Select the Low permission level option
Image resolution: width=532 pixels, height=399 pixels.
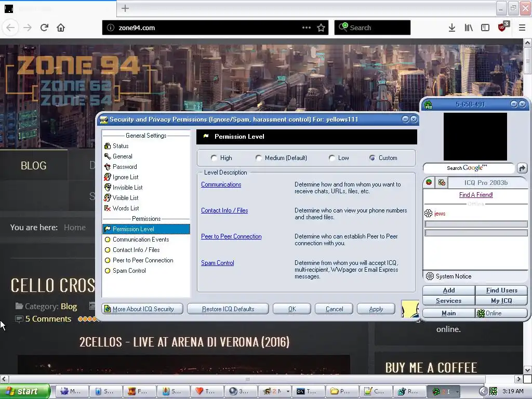(x=332, y=158)
